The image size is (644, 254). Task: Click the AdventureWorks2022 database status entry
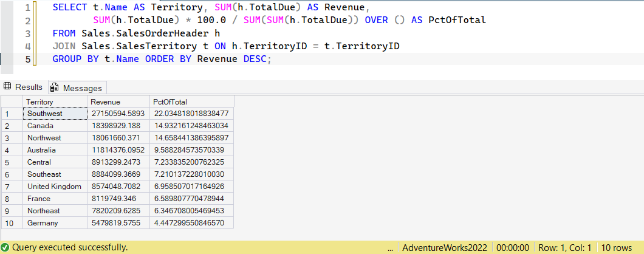[445, 247]
